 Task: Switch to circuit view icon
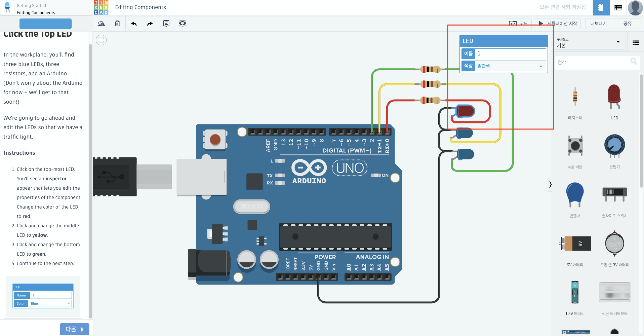click(601, 8)
